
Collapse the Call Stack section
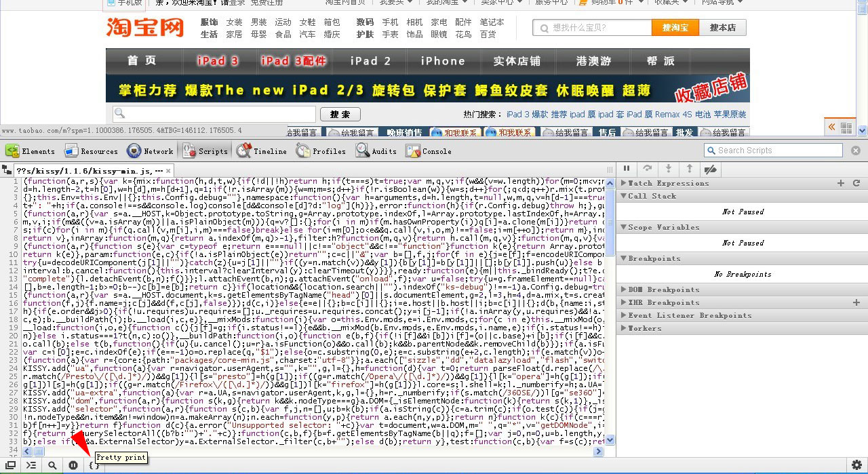click(x=625, y=197)
